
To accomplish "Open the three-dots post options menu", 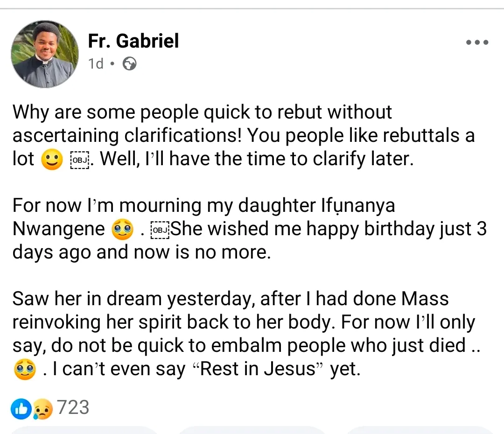I will (477, 42).
